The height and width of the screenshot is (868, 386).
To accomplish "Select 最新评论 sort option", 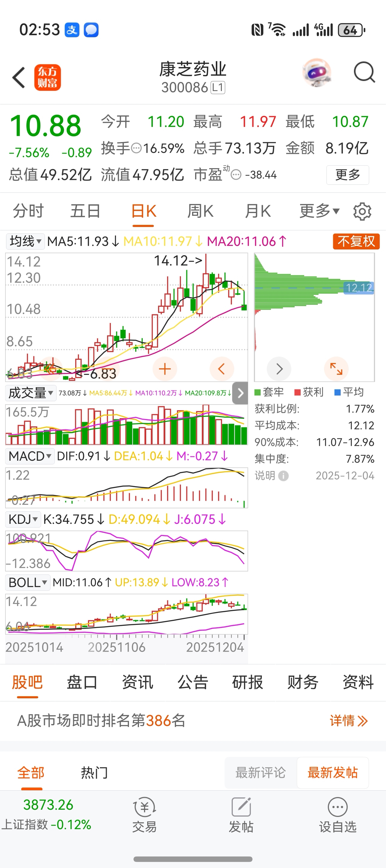I will click(261, 773).
